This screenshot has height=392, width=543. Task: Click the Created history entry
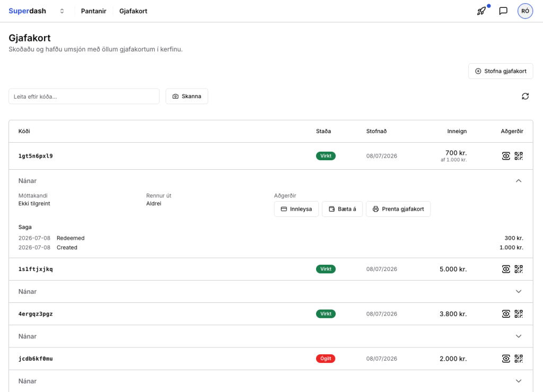pyautogui.click(x=67, y=248)
